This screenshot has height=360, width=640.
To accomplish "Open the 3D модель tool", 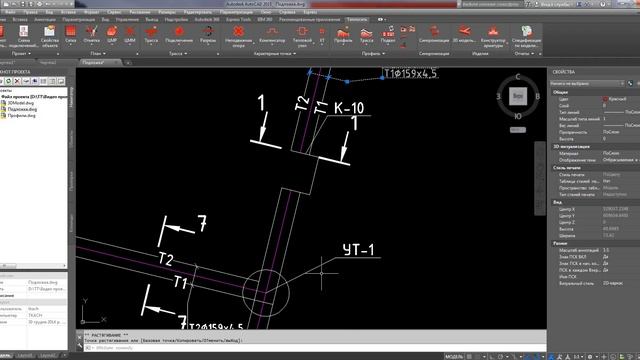I will tap(464, 34).
